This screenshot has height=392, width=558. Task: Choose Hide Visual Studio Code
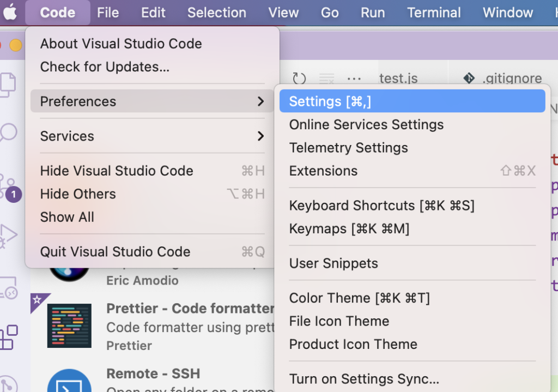[x=152, y=171]
